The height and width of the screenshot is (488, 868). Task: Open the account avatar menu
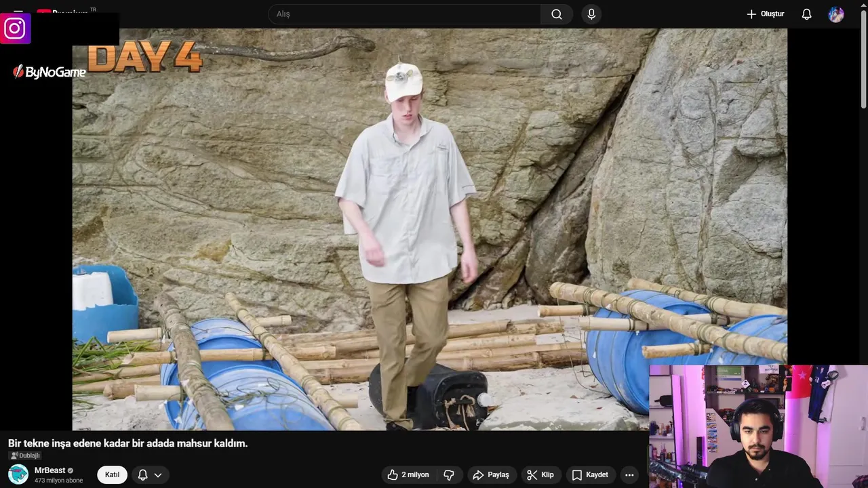point(836,14)
